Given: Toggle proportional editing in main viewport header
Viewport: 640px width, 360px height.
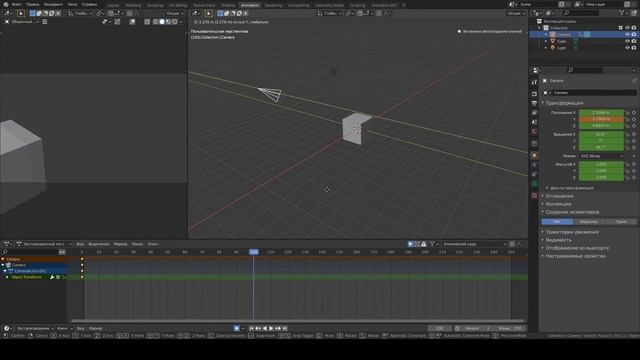Looking at the screenshot, I should click(379, 13).
